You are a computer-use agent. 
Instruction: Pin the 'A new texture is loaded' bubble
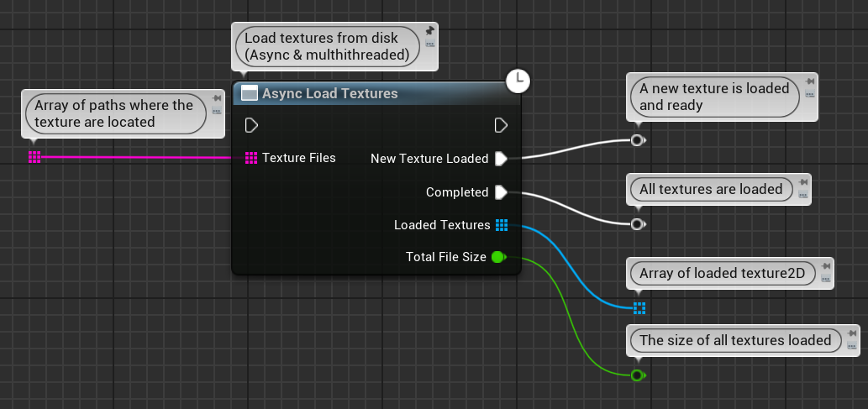pos(810,81)
